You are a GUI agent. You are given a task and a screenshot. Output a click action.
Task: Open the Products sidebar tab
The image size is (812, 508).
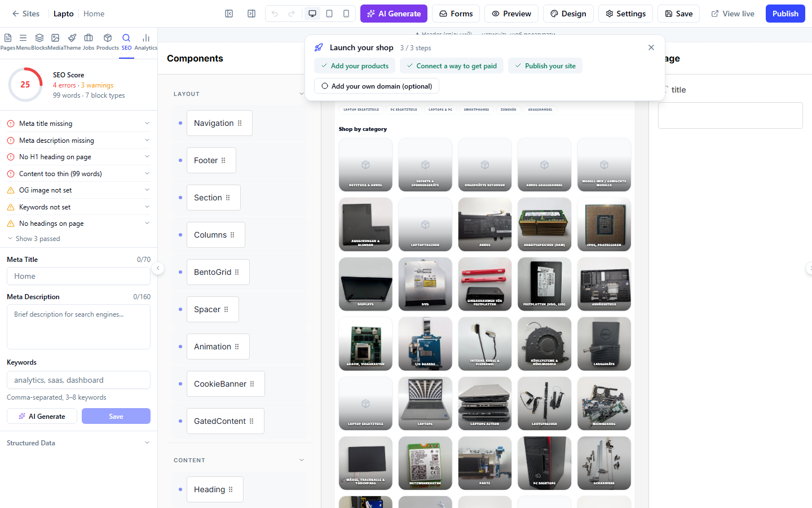[108, 42]
